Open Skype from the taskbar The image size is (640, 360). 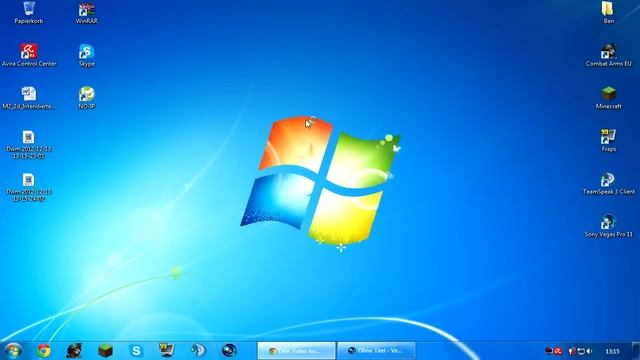click(x=136, y=351)
